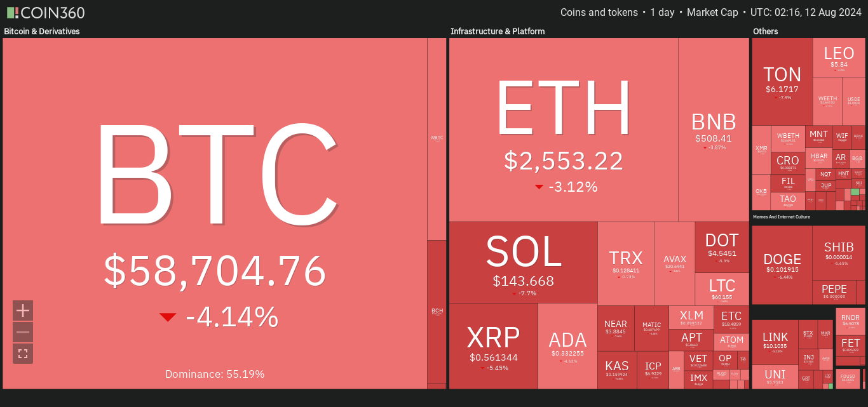Click the zoom in plus icon
The height and width of the screenshot is (407, 868).
tap(23, 310)
